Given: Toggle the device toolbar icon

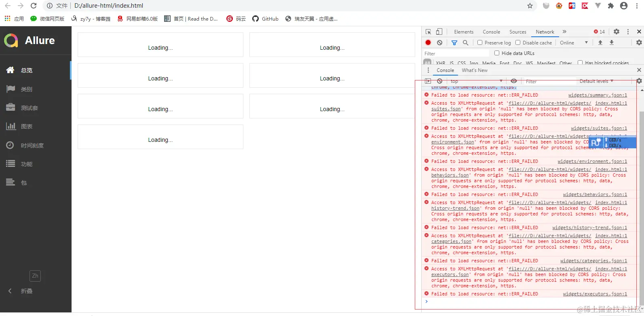Looking at the screenshot, I should (x=439, y=32).
